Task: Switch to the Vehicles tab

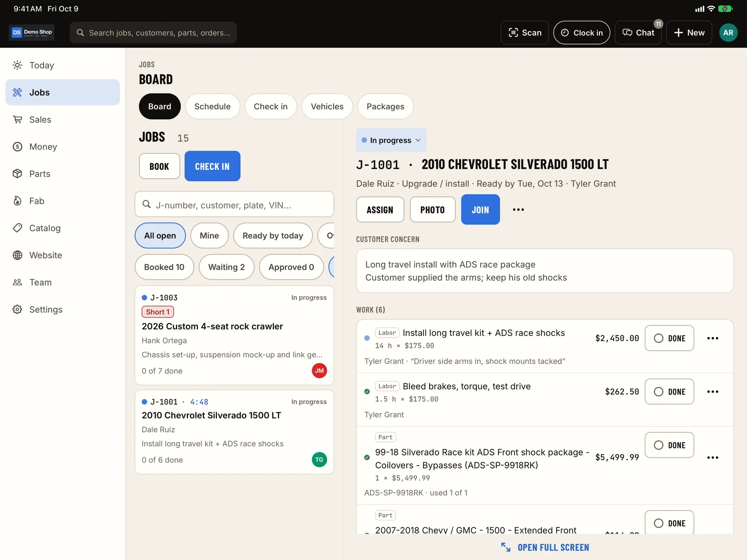Action: 327,106
